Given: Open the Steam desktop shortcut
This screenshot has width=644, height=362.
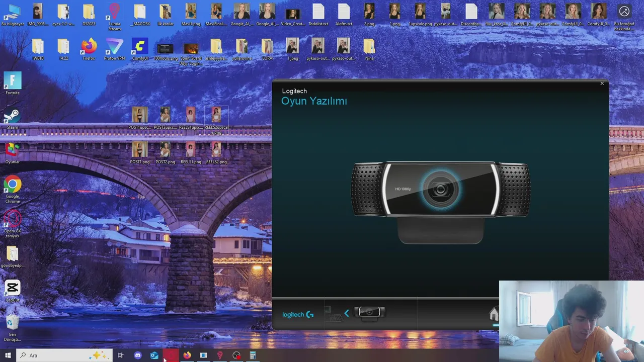Looking at the screenshot, I should pyautogui.click(x=12, y=119).
